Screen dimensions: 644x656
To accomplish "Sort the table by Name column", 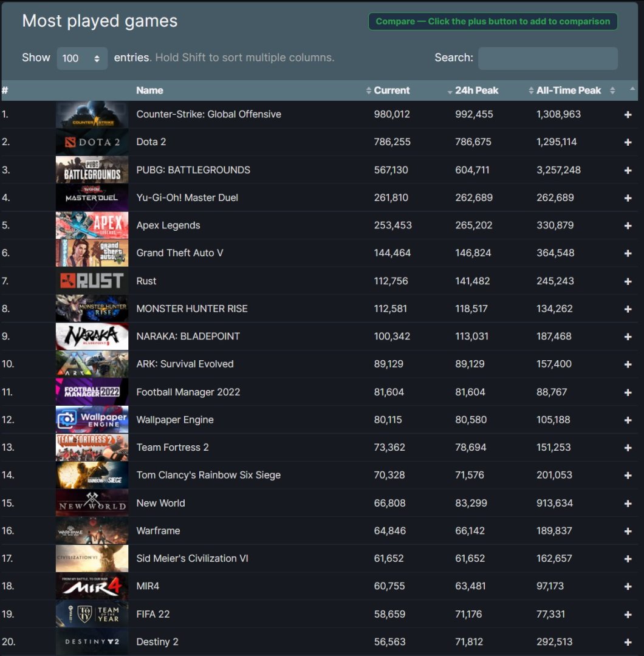I will click(x=149, y=91).
